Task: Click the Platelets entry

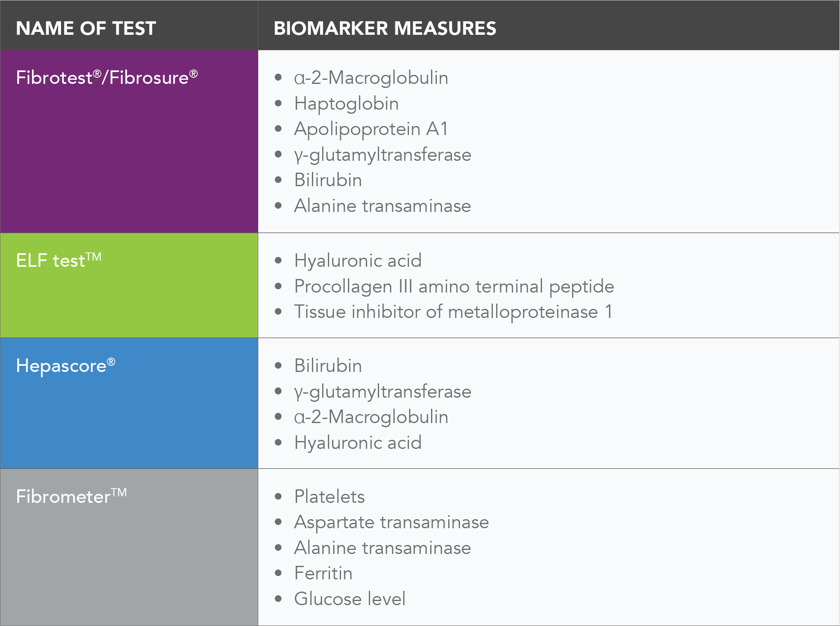Action: tap(329, 497)
